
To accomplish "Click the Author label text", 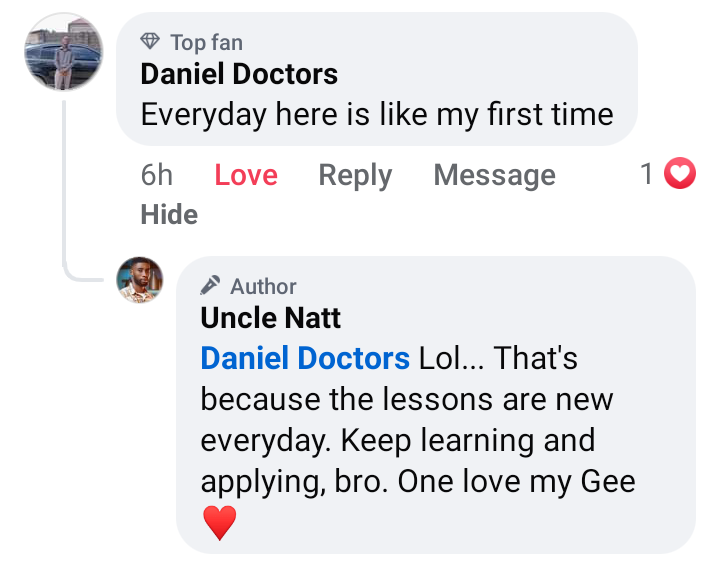I will pos(263,286).
